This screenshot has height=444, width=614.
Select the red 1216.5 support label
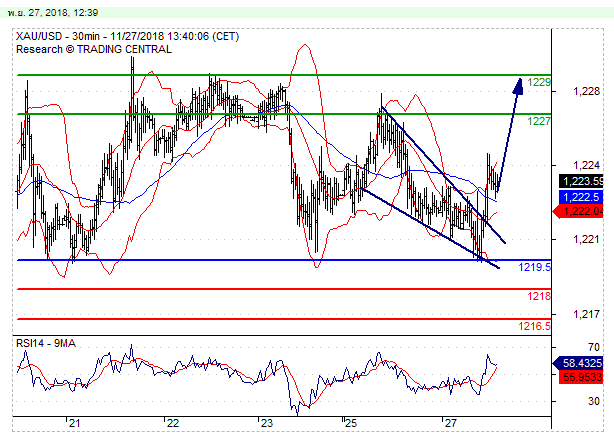click(535, 326)
